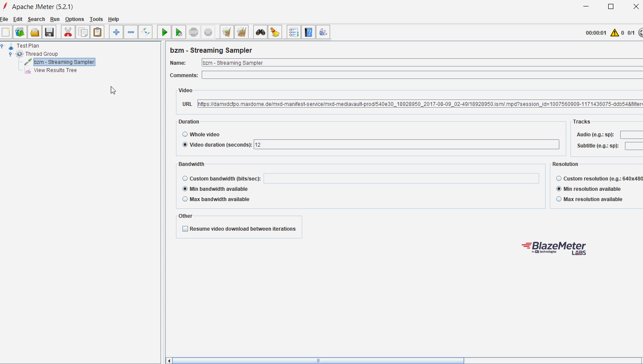Click the Clear results broom-with-gear icon
643x364 pixels.
pos(227,32)
